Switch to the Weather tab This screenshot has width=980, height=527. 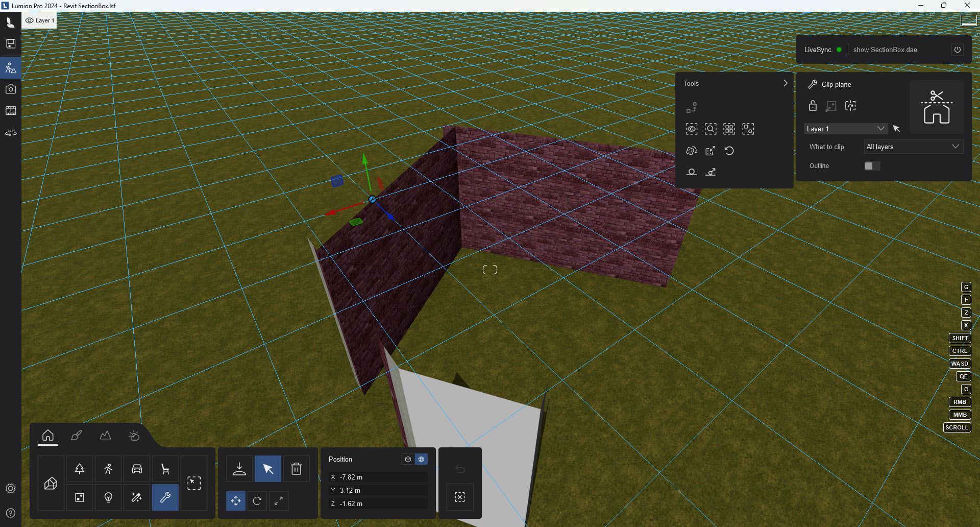click(x=133, y=435)
